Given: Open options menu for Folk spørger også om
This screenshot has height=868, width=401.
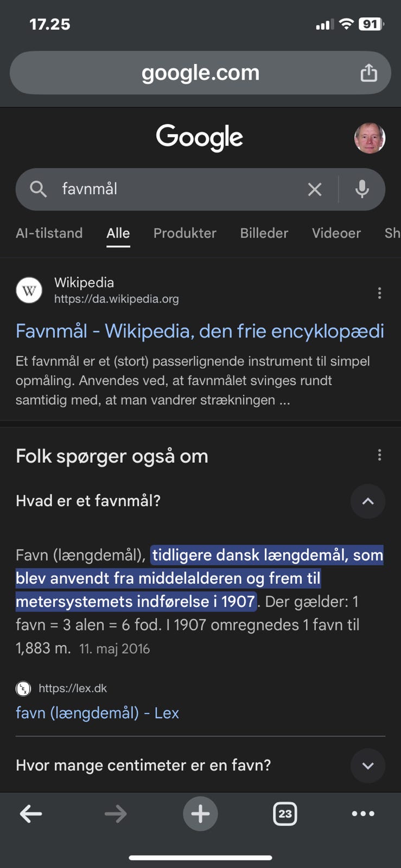Looking at the screenshot, I should tap(379, 455).
